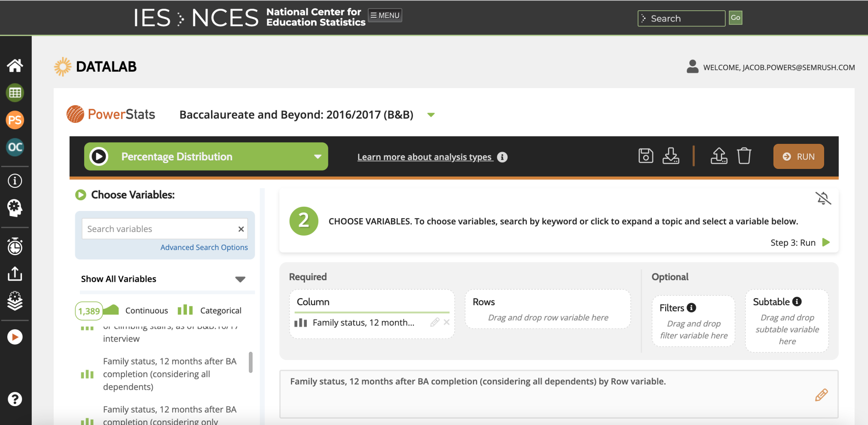868x425 pixels.
Task: Open PowerStats PS sidebar icon
Action: pyautogui.click(x=15, y=120)
